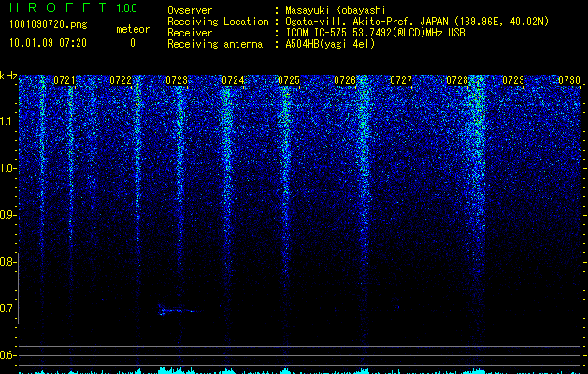Click the 1.0 kHz axis label

(x=7, y=168)
